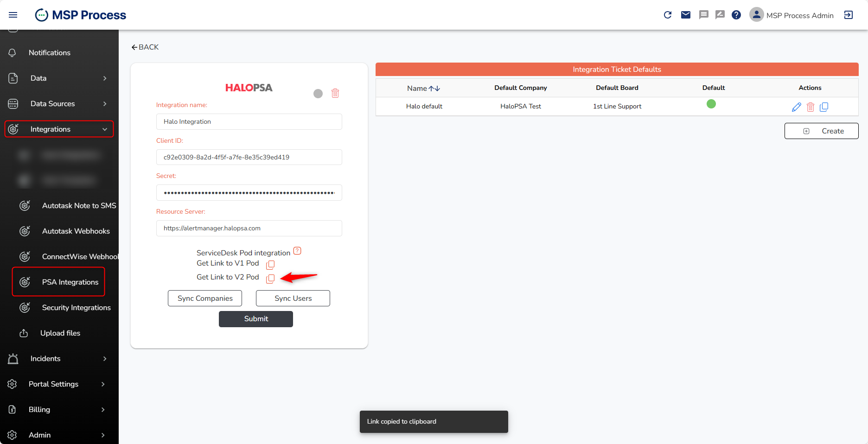Click the MSP Process logo

coord(81,15)
